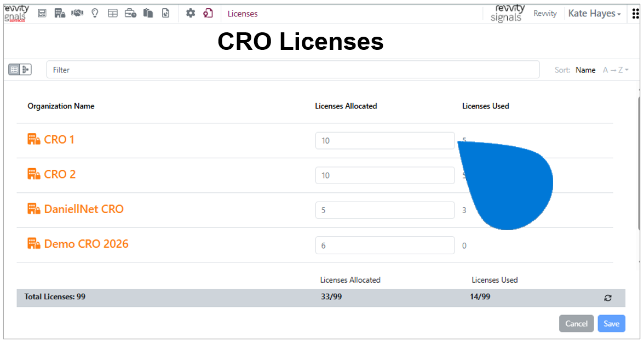Viewport: 644px width, 343px height.
Task: Open the lightbulb ideas icon
Action: pos(95,13)
